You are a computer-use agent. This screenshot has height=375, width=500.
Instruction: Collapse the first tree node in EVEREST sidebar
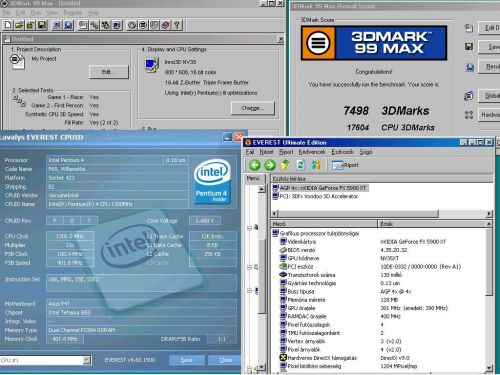249,228
